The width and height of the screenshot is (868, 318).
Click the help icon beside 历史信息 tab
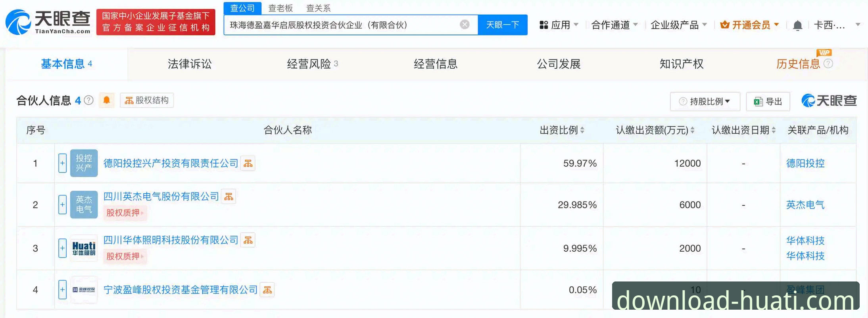828,64
